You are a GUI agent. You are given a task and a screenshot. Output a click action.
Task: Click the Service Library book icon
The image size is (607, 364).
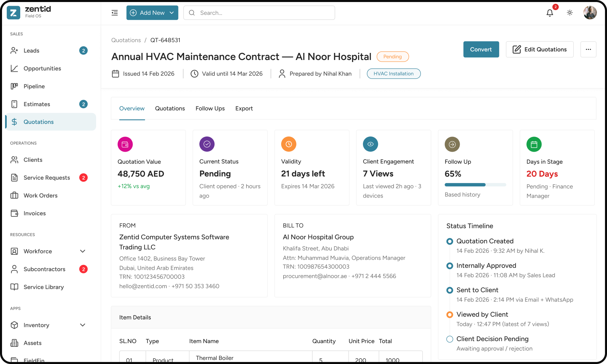(x=14, y=287)
